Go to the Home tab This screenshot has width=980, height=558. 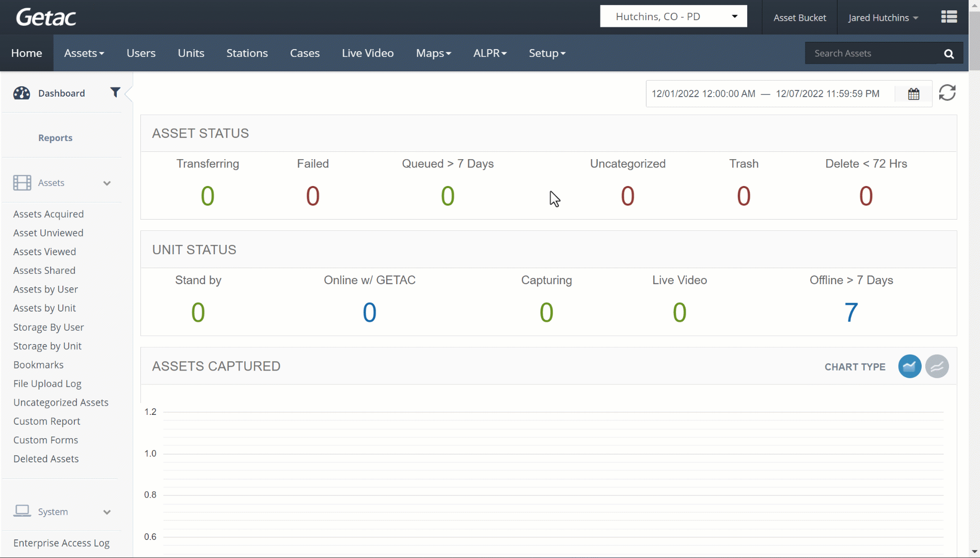pyautogui.click(x=27, y=53)
